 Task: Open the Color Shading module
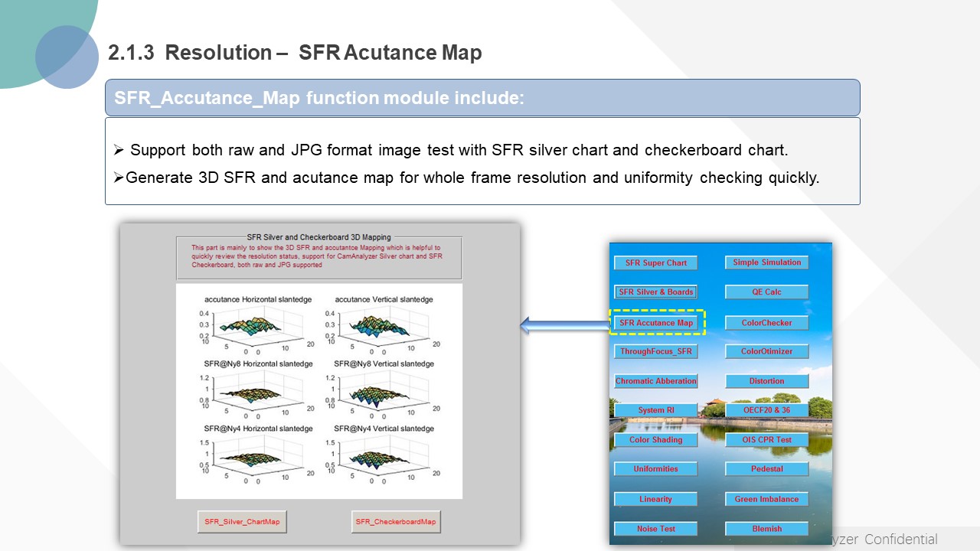656,440
